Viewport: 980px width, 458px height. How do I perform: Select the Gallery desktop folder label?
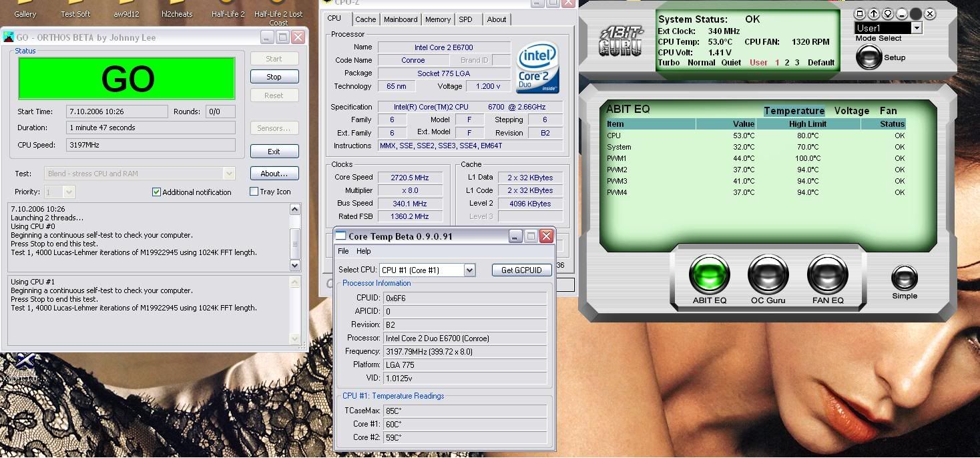[x=25, y=14]
